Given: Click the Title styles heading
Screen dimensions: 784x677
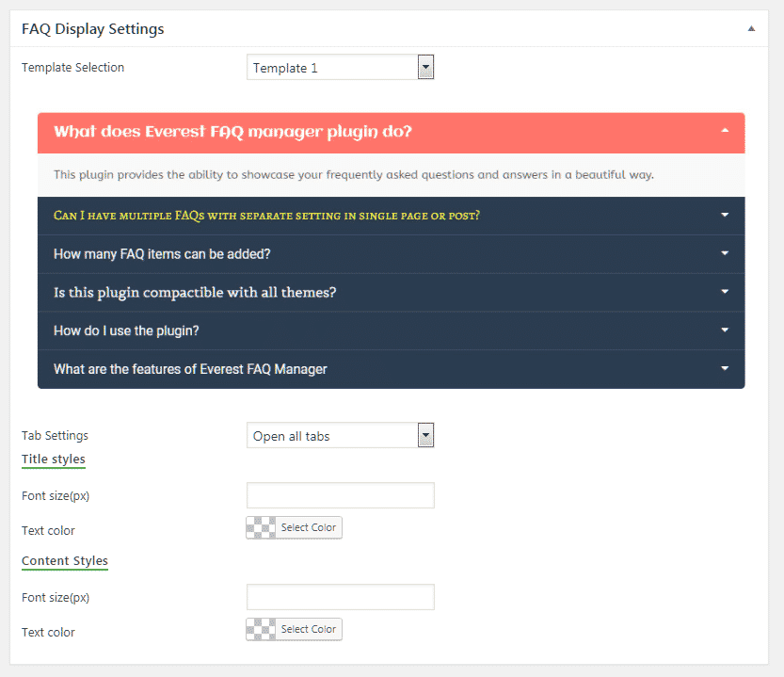Looking at the screenshot, I should point(54,459).
